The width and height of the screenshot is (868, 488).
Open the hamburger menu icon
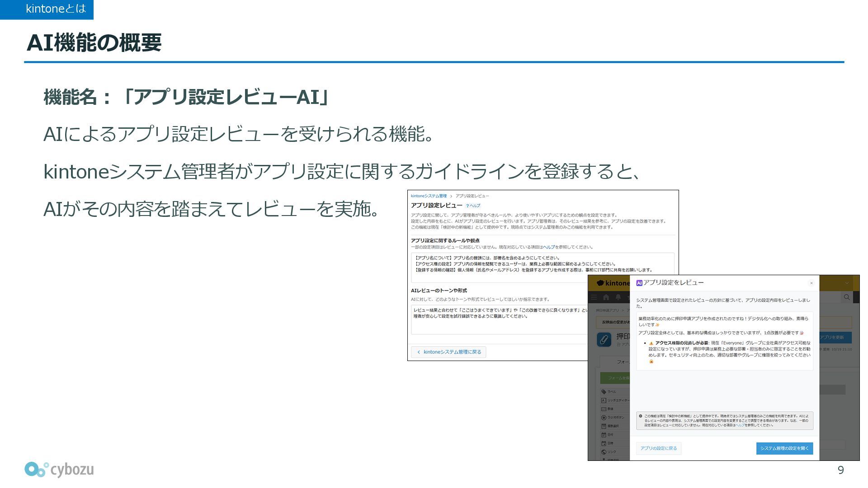tap(594, 297)
